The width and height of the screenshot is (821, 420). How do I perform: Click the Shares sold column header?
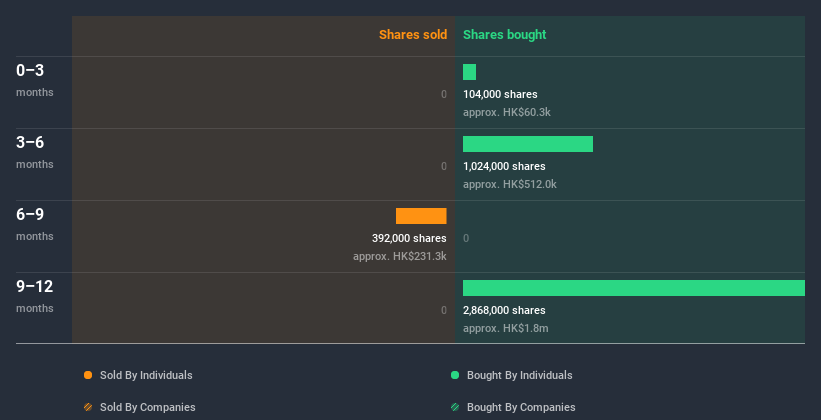413,35
